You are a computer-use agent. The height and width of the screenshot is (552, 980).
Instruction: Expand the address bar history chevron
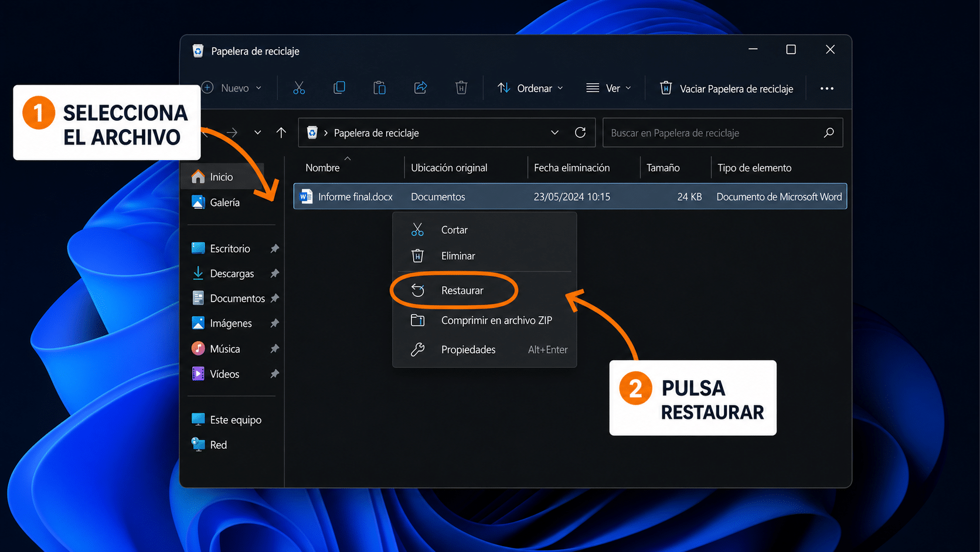click(x=554, y=133)
